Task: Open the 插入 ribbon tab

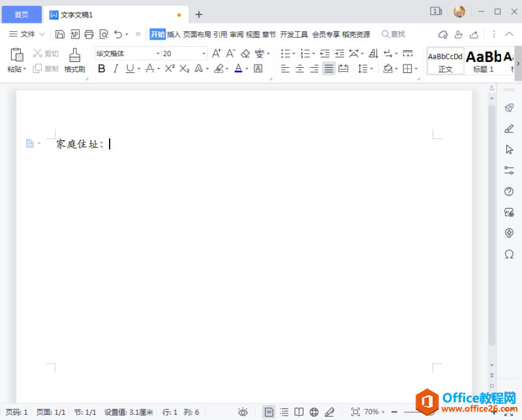Action: (x=174, y=35)
